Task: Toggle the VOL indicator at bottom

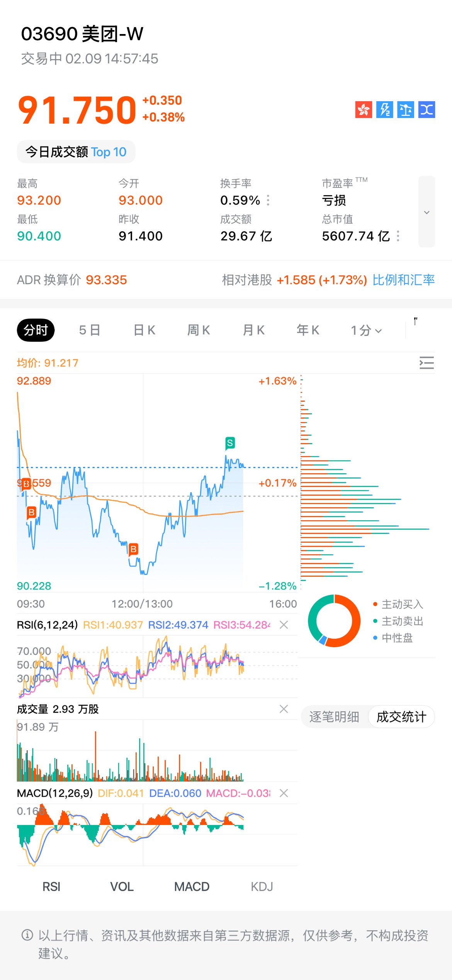Action: (x=122, y=886)
